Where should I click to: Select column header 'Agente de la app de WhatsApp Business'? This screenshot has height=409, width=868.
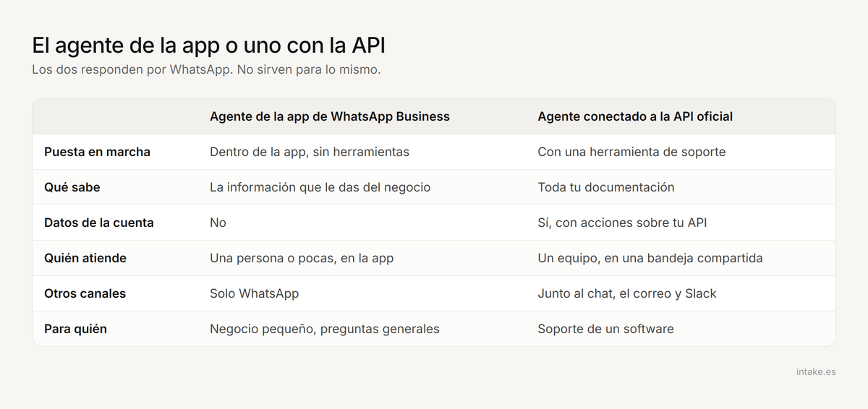[x=330, y=116]
